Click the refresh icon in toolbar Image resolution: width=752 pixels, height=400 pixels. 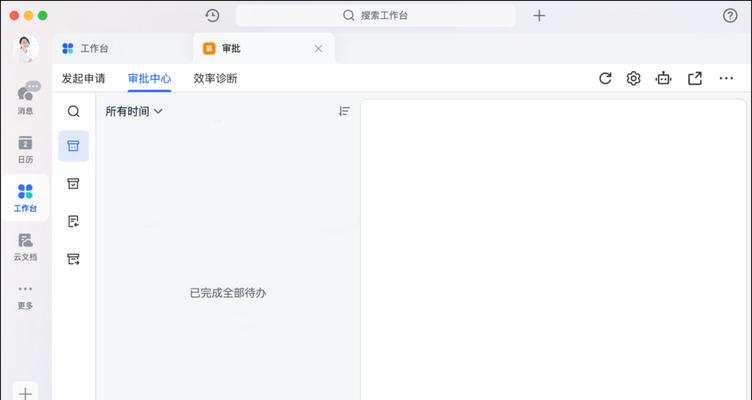[605, 78]
